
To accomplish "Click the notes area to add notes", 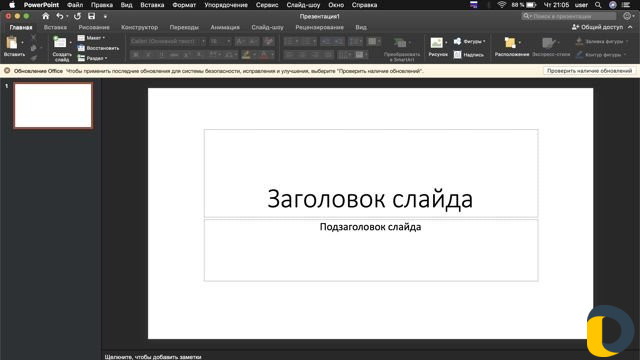I will tap(153, 357).
